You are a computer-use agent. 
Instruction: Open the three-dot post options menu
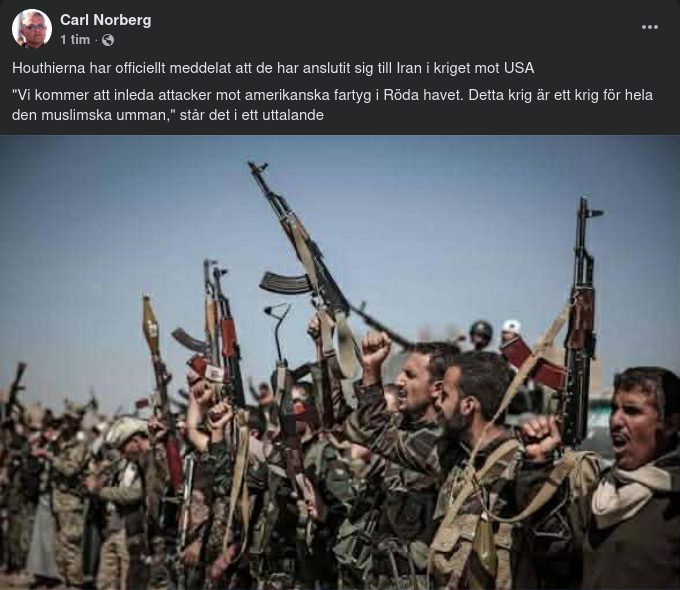650,27
